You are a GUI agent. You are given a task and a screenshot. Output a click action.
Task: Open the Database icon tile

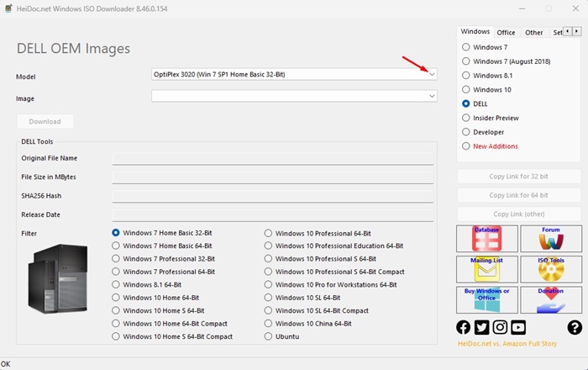[x=486, y=239]
